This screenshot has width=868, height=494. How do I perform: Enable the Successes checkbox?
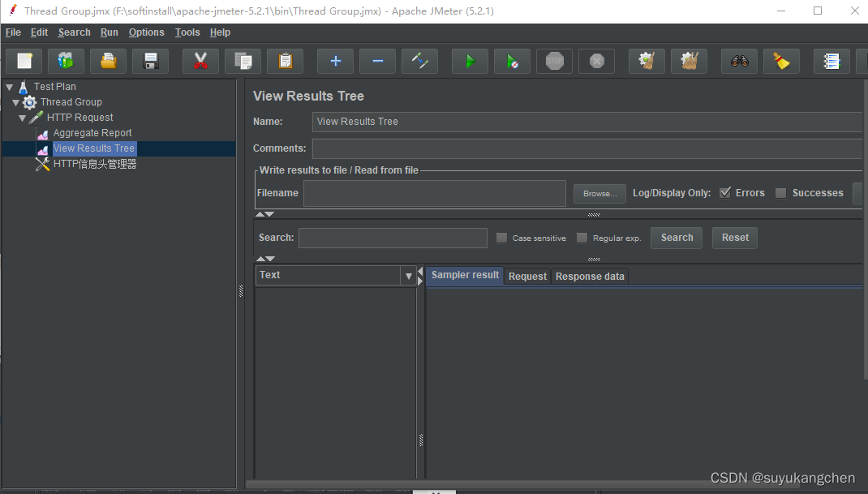coord(780,193)
